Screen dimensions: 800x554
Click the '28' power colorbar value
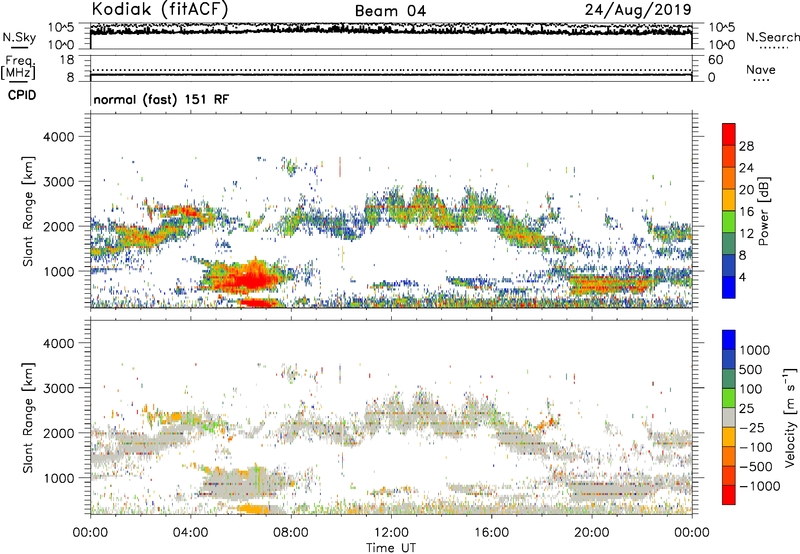[x=746, y=146]
